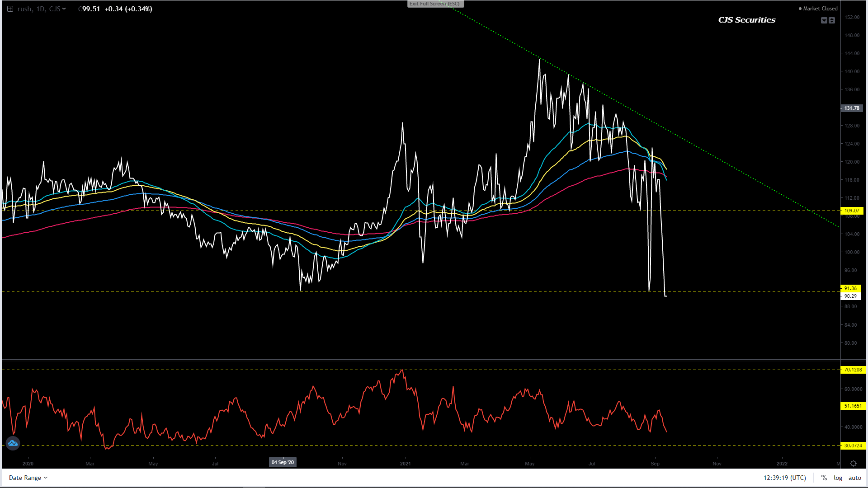Open the Date Range dropdown
The image size is (868, 488).
click(28, 478)
